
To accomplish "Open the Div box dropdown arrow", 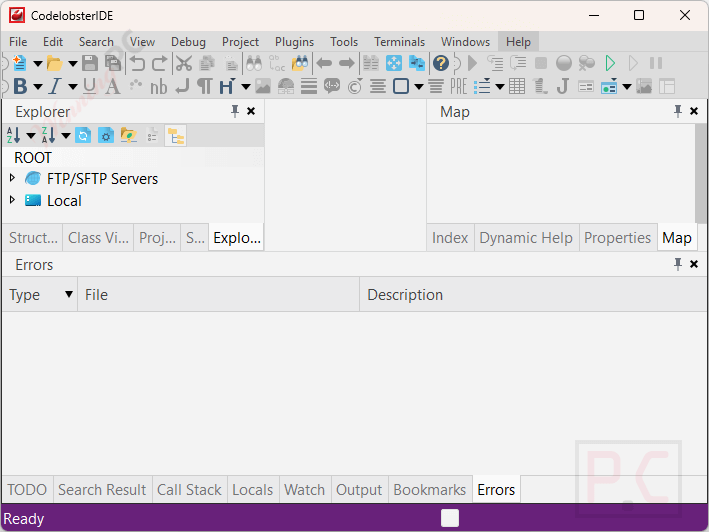I will click(x=419, y=86).
